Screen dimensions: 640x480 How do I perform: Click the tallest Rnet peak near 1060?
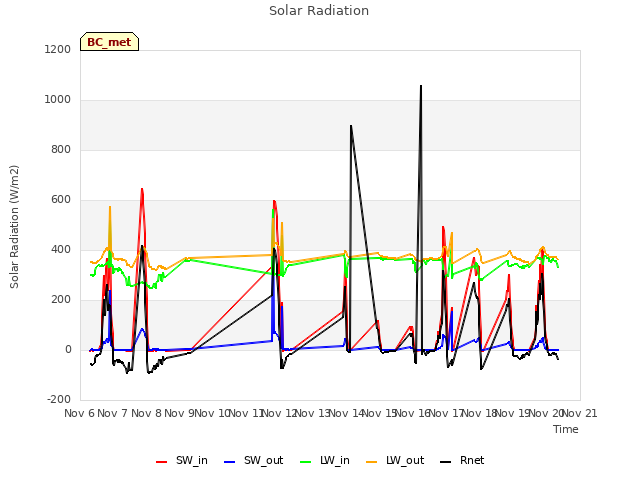pyautogui.click(x=421, y=86)
